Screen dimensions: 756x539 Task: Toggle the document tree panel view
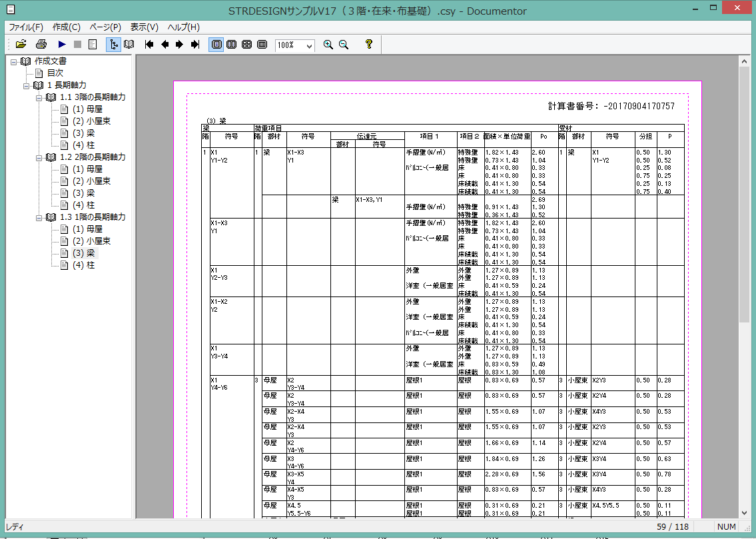coord(113,45)
